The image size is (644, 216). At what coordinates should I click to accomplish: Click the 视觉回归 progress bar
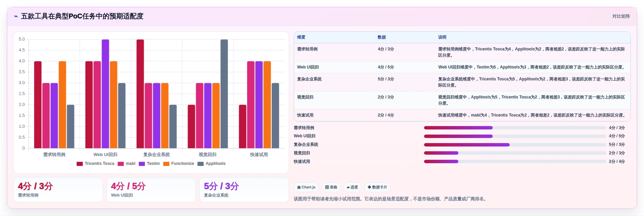(x=515, y=153)
